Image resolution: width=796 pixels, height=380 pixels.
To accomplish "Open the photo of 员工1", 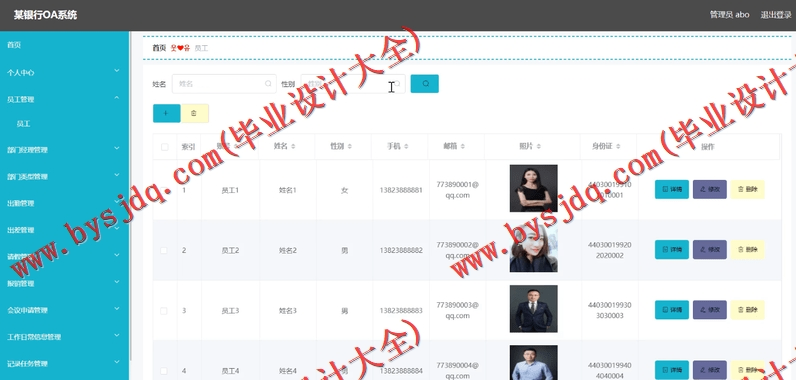I will point(534,188).
